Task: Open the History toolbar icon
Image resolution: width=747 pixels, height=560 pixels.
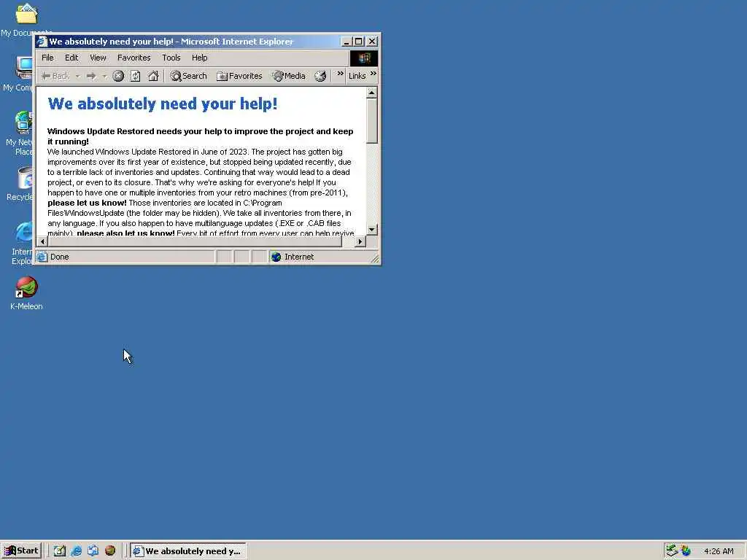Action: coord(321,76)
